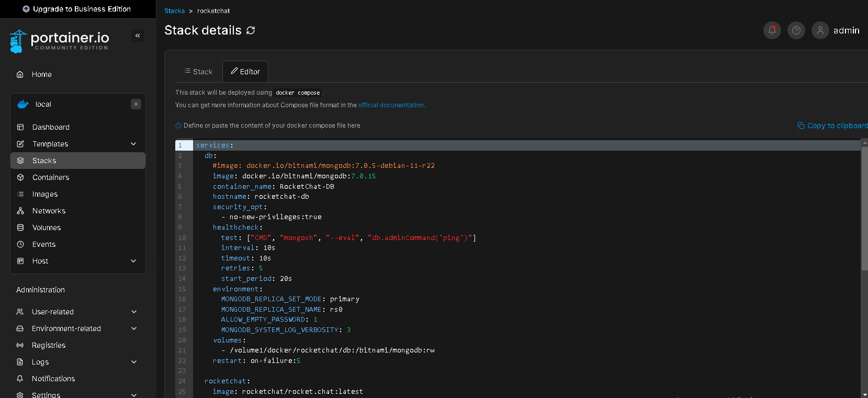This screenshot has width=868, height=398.
Task: Click the editor scrollbar down arrow
Action: coord(864,395)
